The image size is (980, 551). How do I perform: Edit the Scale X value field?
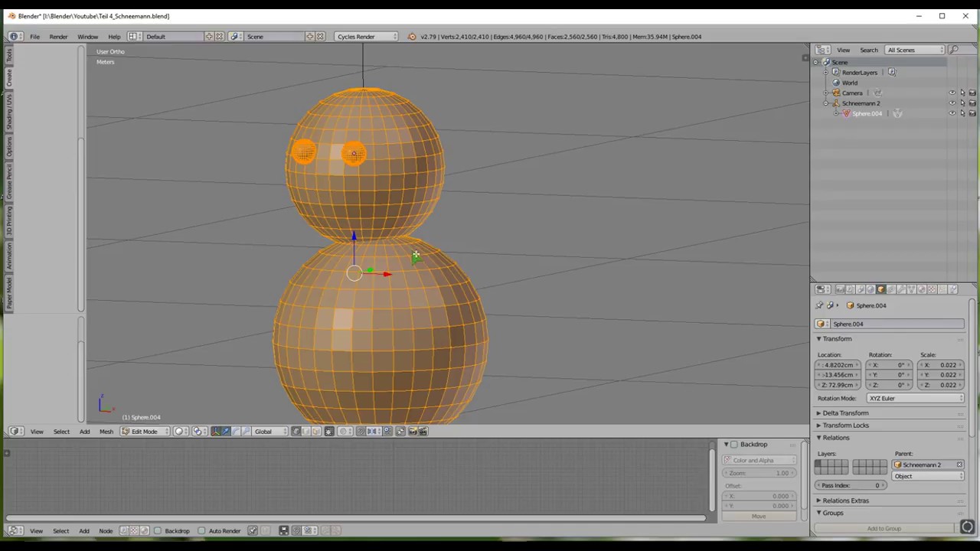pyautogui.click(x=940, y=365)
